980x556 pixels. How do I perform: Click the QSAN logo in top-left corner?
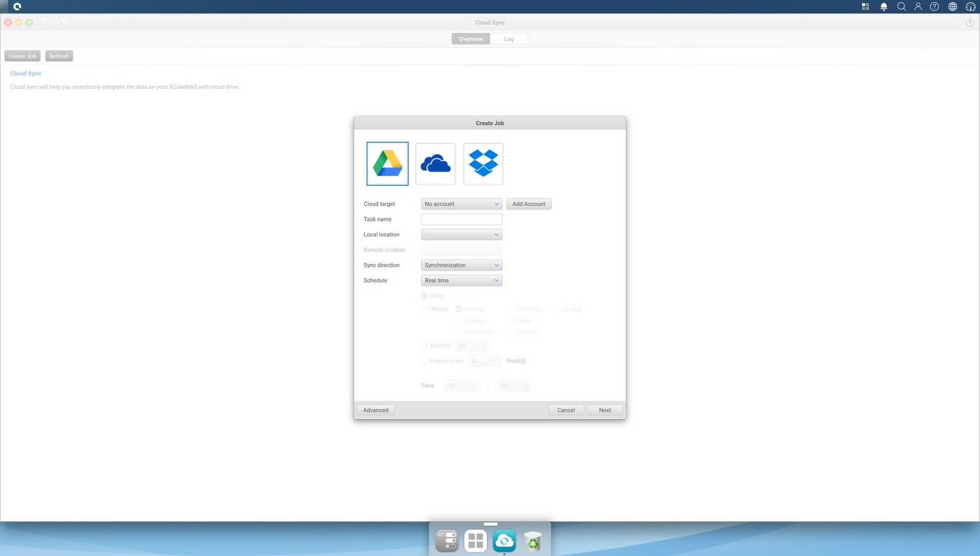click(x=17, y=7)
